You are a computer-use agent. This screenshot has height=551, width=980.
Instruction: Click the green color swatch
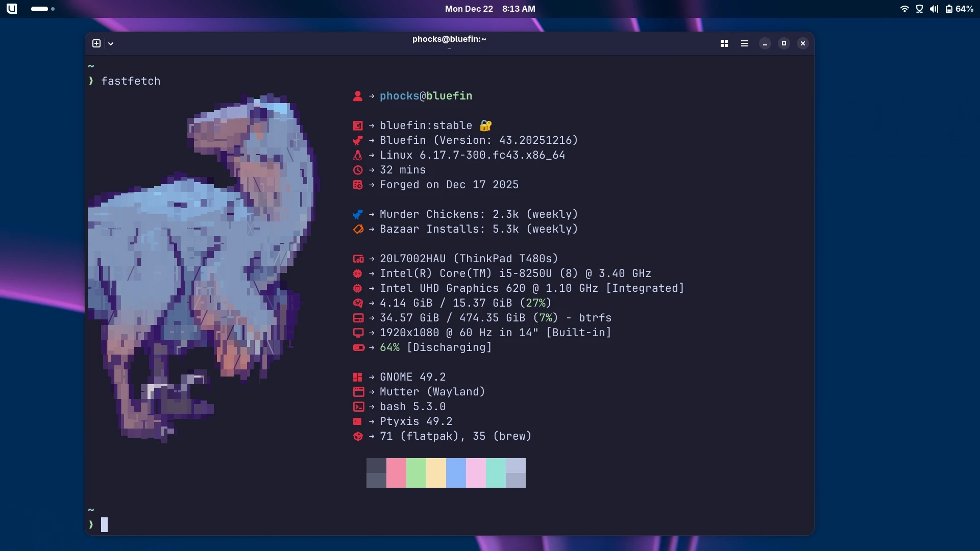(416, 472)
